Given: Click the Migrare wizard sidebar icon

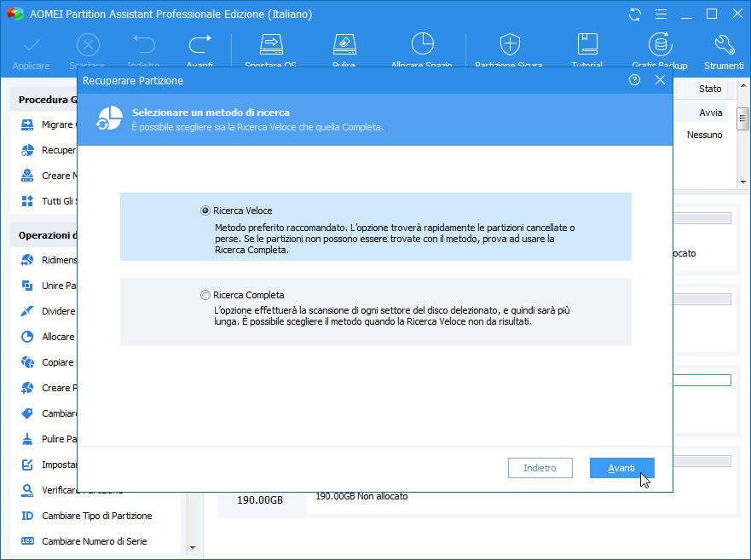Looking at the screenshot, I should [27, 125].
